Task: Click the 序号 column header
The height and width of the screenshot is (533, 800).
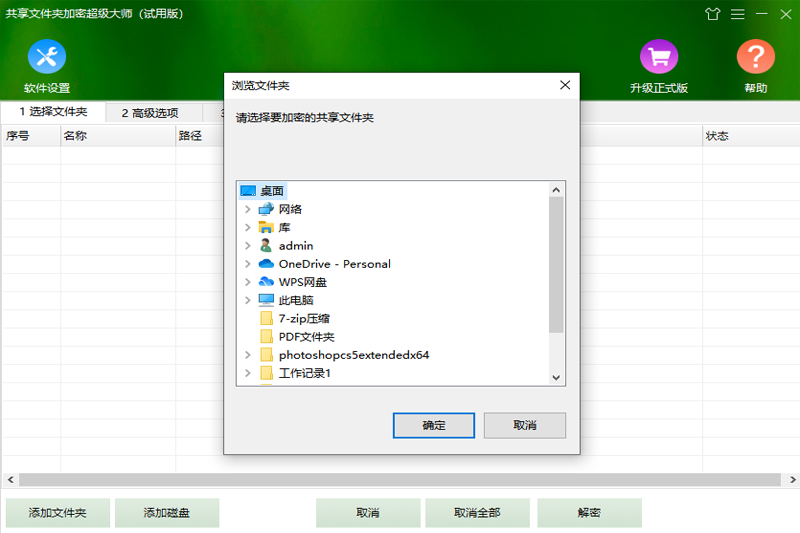Action: [x=31, y=136]
